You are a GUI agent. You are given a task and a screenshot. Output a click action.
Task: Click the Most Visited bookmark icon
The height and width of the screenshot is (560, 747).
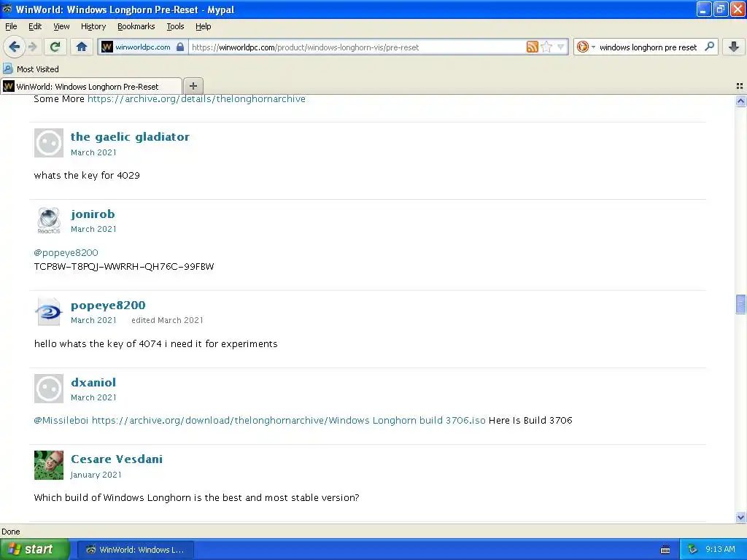tap(7, 69)
